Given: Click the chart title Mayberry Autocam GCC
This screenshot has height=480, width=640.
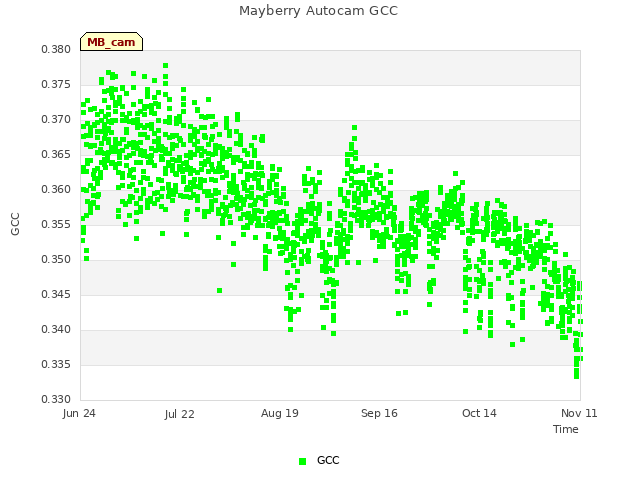Looking at the screenshot, I should [x=318, y=11].
